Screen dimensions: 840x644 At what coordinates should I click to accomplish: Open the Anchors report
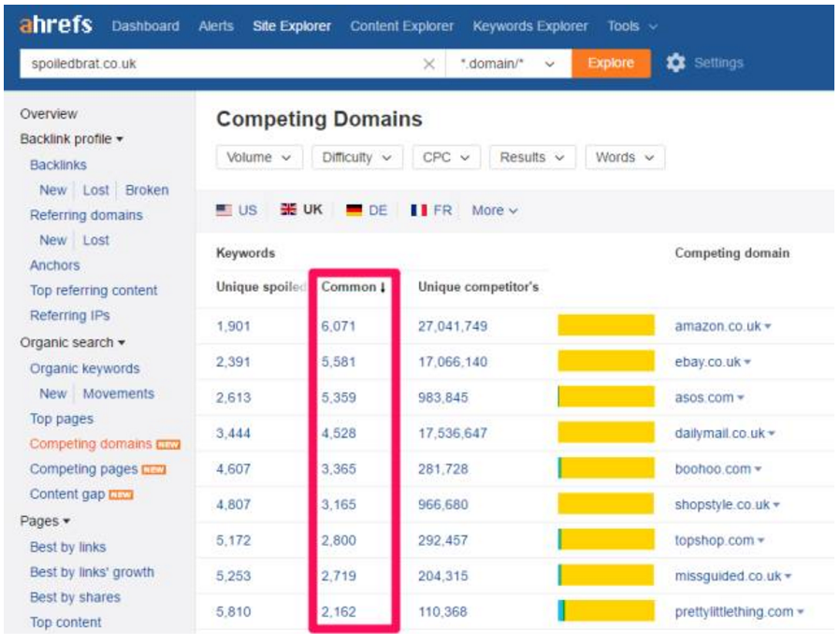click(x=54, y=265)
